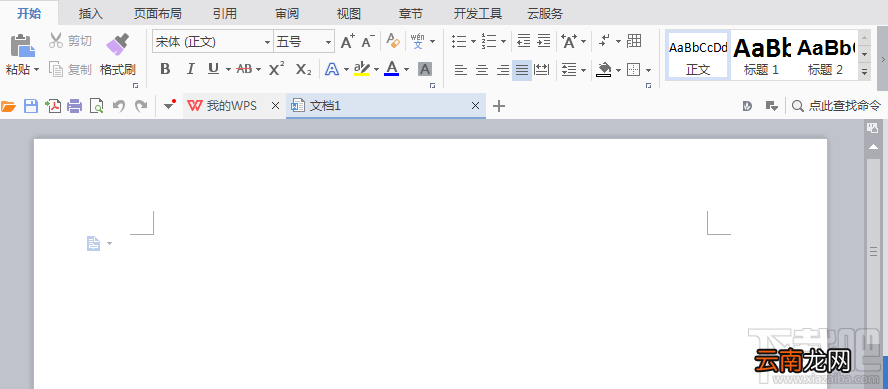Redo the last action
Viewport: 888px width, 389px height.
click(141, 106)
